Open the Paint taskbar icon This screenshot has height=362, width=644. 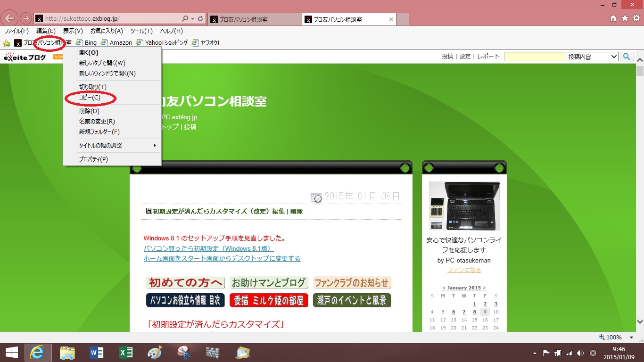click(155, 353)
